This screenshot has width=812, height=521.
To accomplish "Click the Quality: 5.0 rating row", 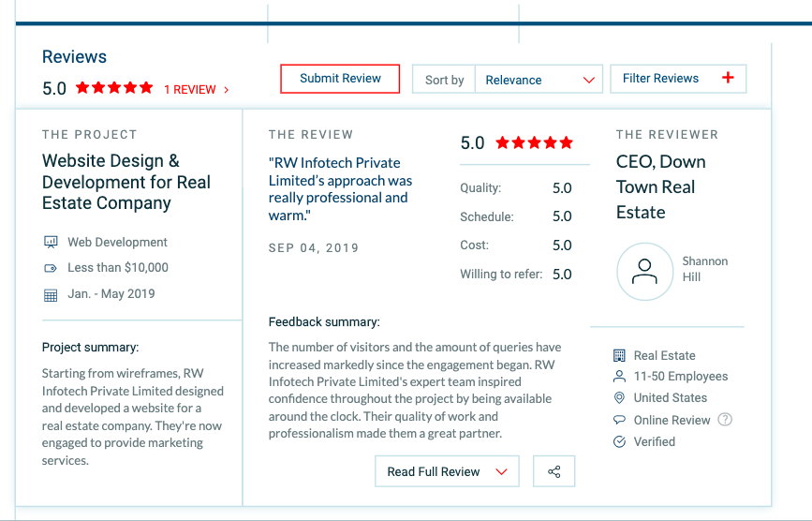I will tap(516, 188).
